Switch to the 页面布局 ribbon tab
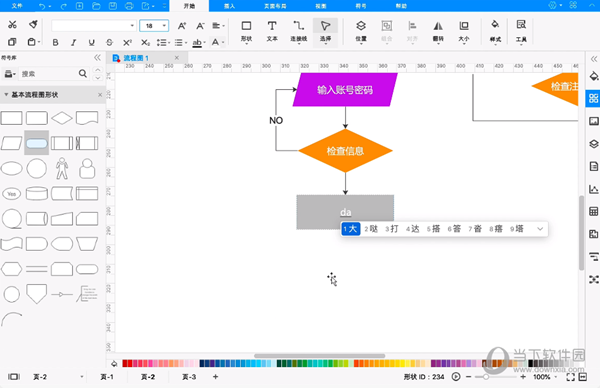 275,6
